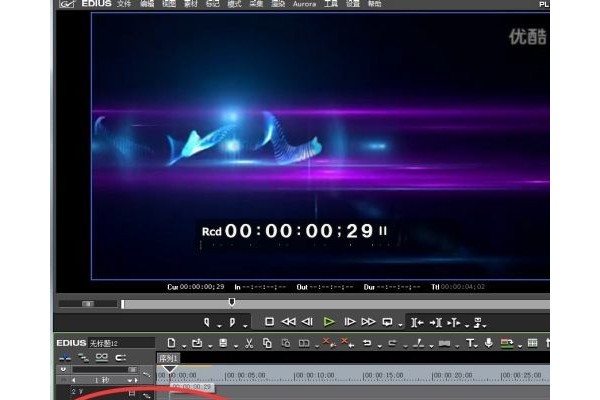This screenshot has height=400, width=600.
Task: Click the Save Project floppy icon
Action: (x=223, y=343)
